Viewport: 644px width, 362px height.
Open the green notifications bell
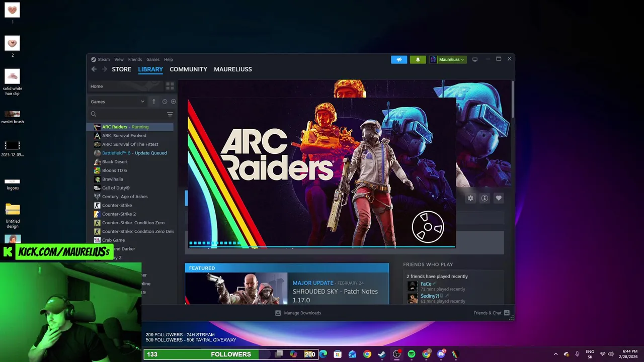[418, 59]
